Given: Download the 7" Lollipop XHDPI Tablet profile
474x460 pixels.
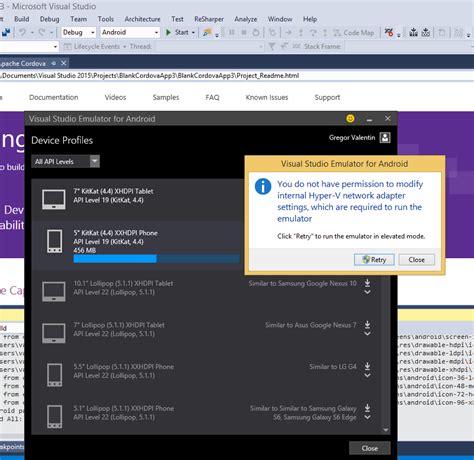Looking at the screenshot, I should point(367,324).
